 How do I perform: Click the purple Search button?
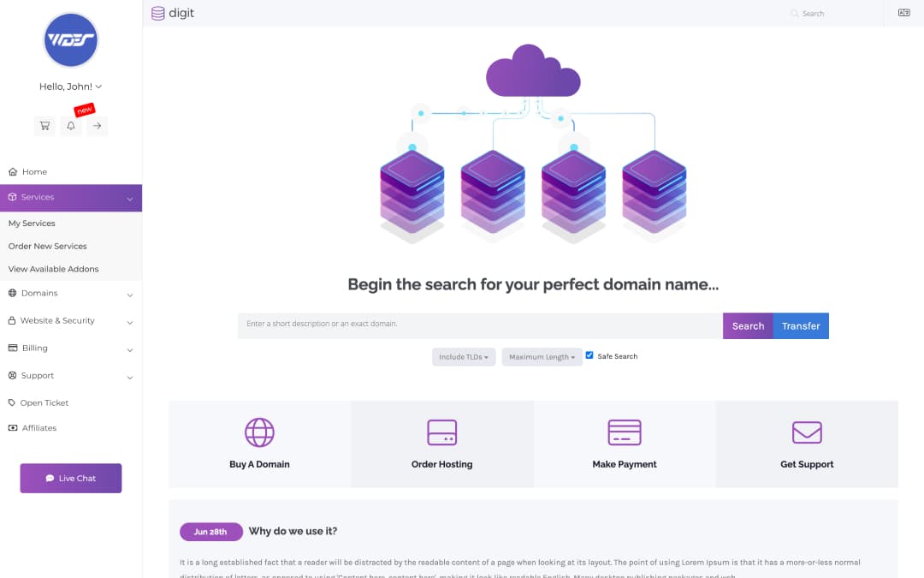pos(748,326)
